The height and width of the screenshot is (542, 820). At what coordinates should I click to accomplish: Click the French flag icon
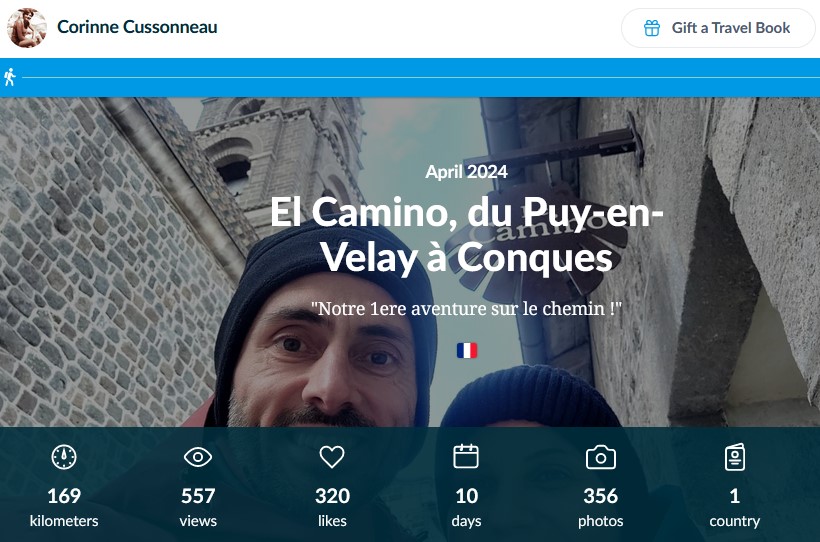click(x=467, y=351)
